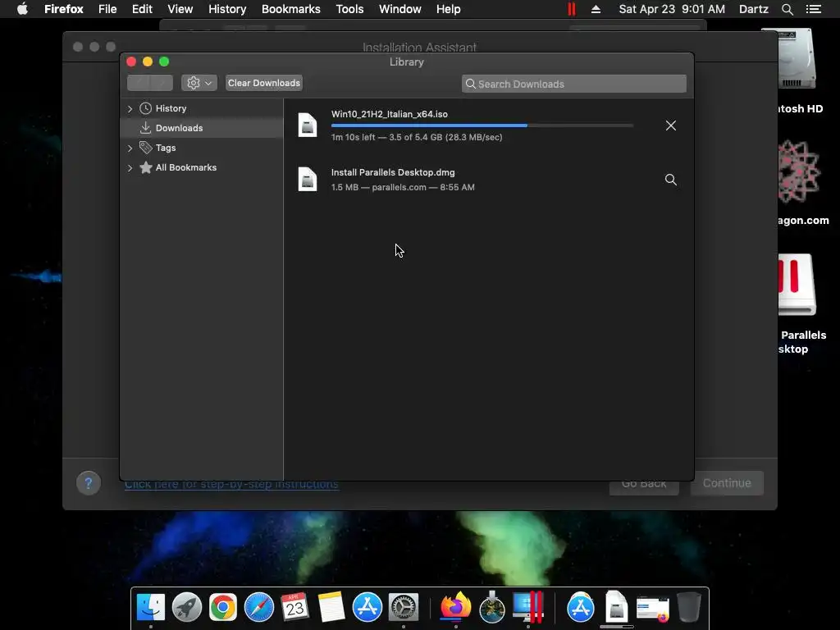Click the forward arrow in Library toolbar
Image resolution: width=840 pixels, height=630 pixels.
(162, 83)
